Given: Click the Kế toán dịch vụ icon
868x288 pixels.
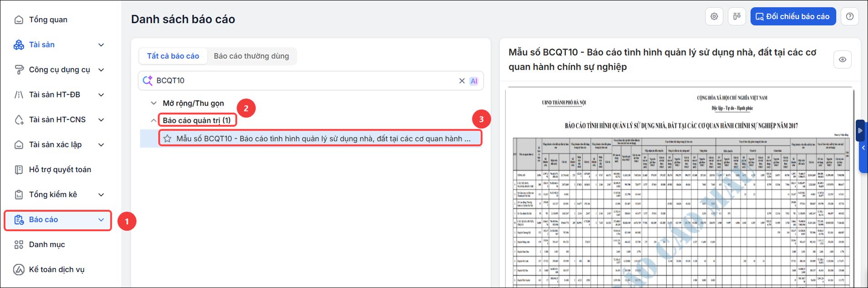Looking at the screenshot, I should pos(19,270).
